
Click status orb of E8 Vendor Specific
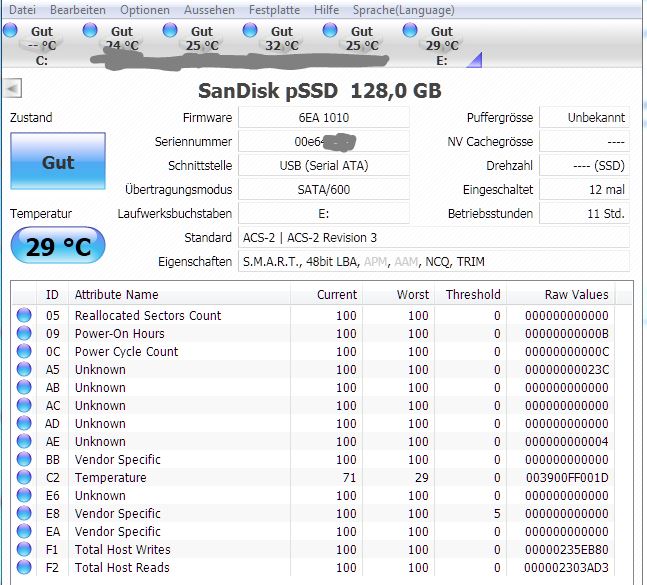pos(24,513)
